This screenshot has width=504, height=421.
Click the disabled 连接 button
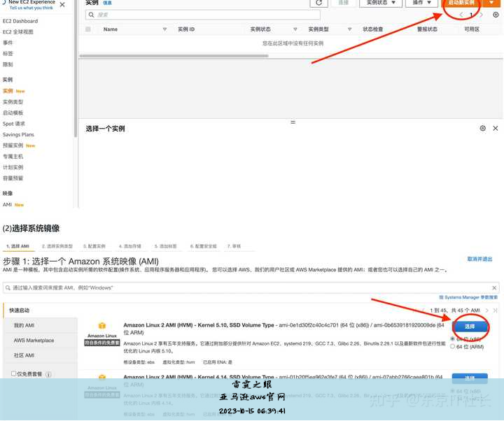(x=343, y=3)
